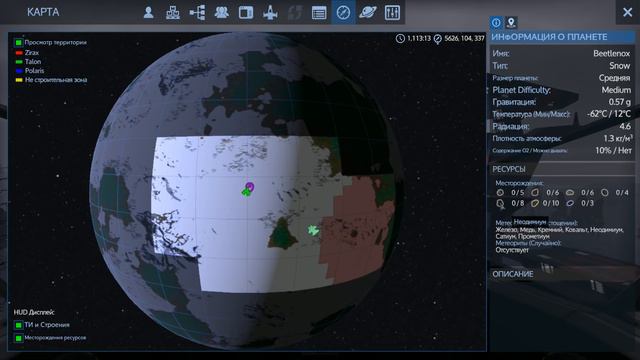Screen dimensions: 640x360
Task: Click the HUD Дисплей label
Action: pos(34,312)
